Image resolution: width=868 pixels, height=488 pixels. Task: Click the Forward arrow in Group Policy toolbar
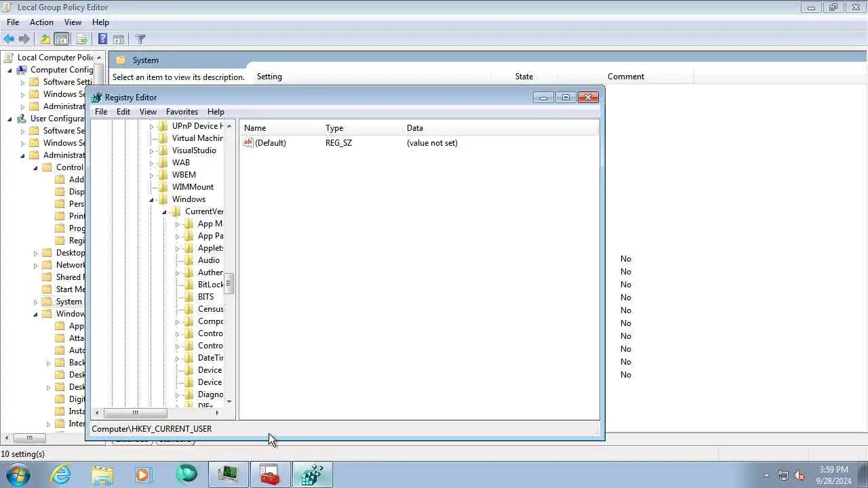(24, 39)
